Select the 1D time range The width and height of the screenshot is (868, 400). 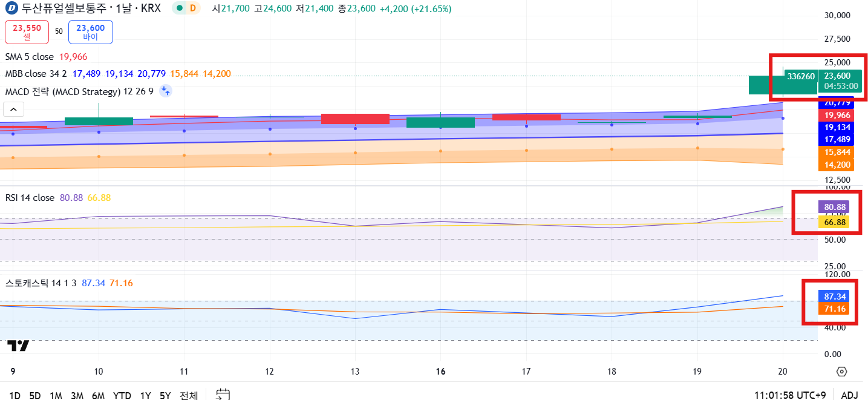click(15, 396)
